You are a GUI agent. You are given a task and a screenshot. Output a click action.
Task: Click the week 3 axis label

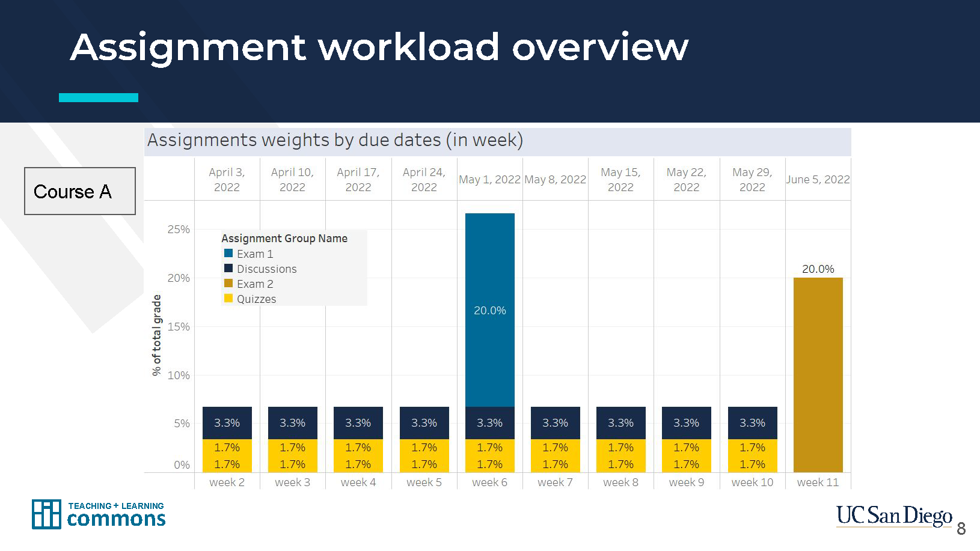292,482
